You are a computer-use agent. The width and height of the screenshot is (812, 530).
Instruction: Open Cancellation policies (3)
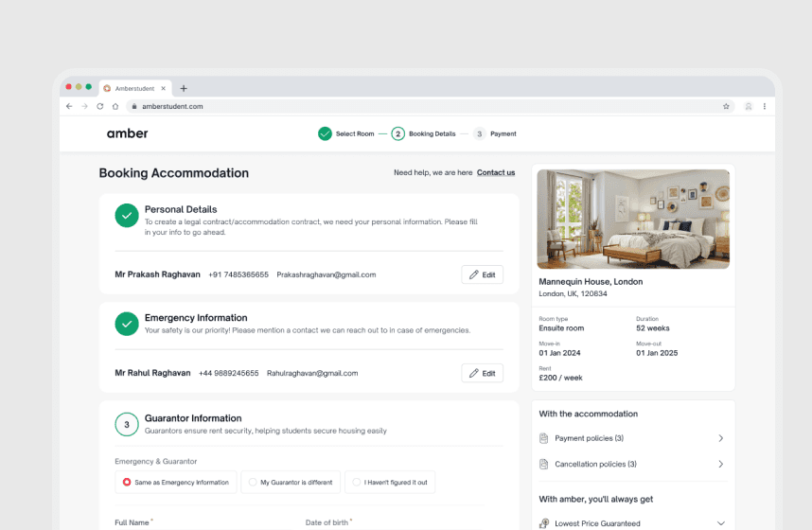click(x=595, y=464)
